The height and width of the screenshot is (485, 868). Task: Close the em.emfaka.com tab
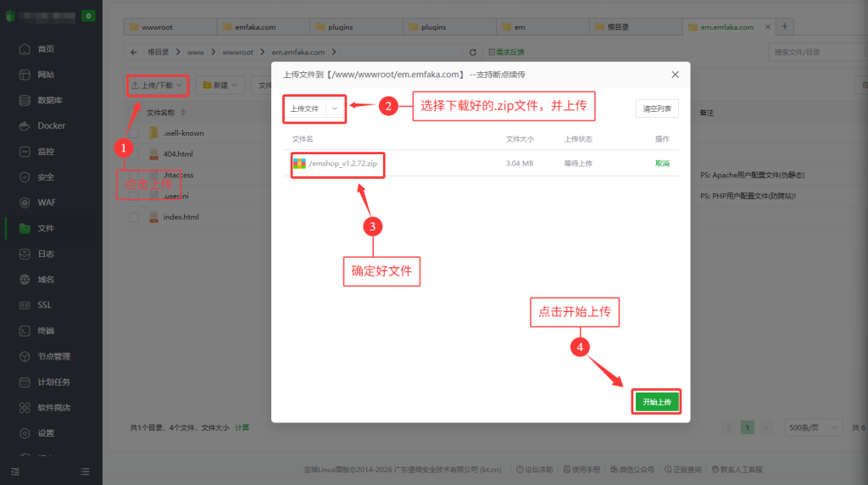click(x=768, y=26)
